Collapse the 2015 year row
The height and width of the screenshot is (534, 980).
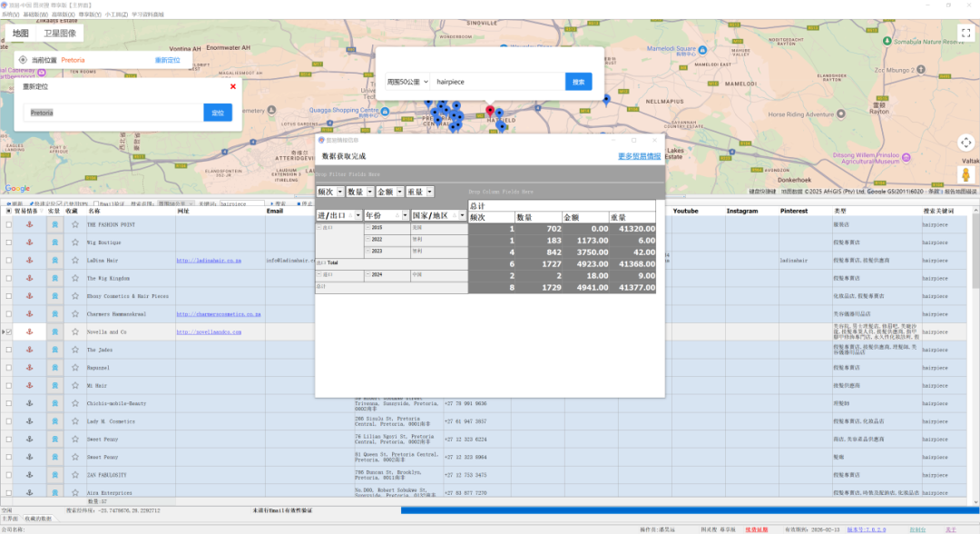pyautogui.click(x=368, y=228)
